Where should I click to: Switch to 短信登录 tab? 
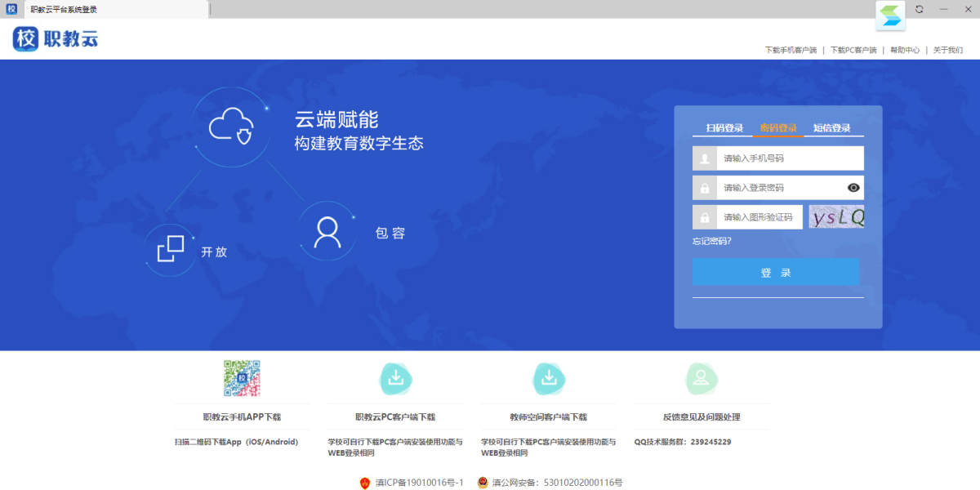tap(831, 128)
